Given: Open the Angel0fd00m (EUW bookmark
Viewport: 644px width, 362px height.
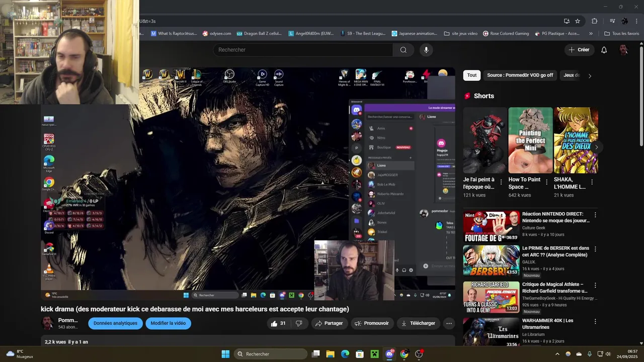Looking at the screenshot, I should (311, 34).
